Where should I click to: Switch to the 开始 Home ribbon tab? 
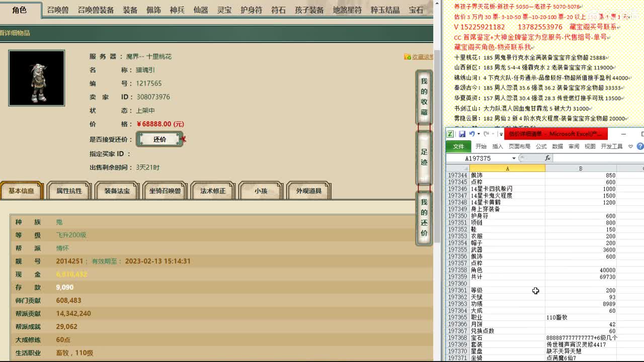481,146
